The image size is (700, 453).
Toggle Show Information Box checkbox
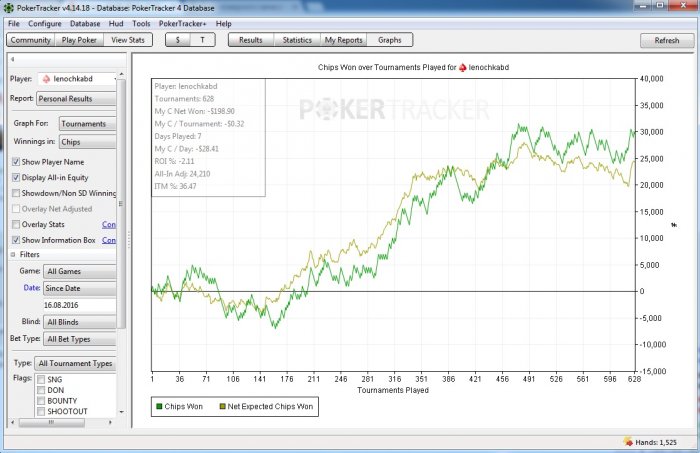click(x=16, y=240)
